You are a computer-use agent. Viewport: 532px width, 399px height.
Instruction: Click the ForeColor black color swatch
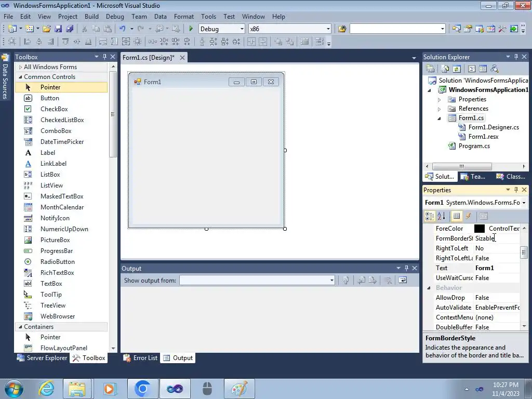tap(480, 229)
